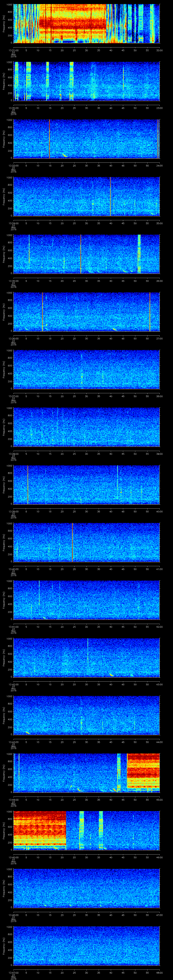Click the red vertical spike in the 13:40 spectrogram
Screen dimensions: 173x980
click(72, 542)
